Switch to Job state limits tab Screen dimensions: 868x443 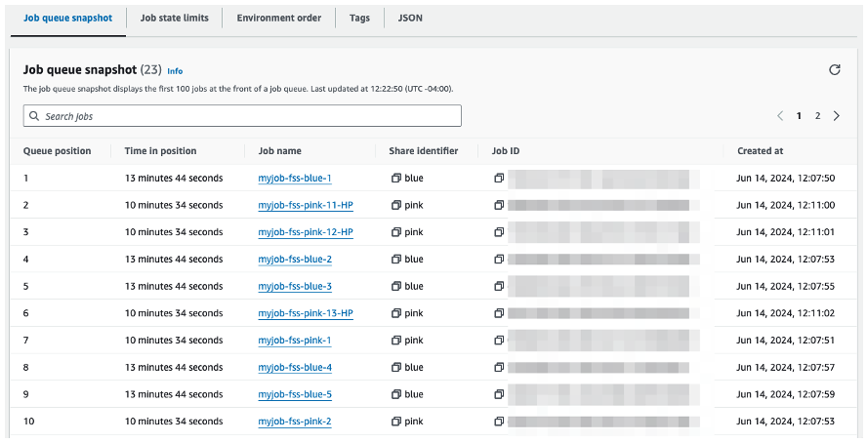pos(175,19)
